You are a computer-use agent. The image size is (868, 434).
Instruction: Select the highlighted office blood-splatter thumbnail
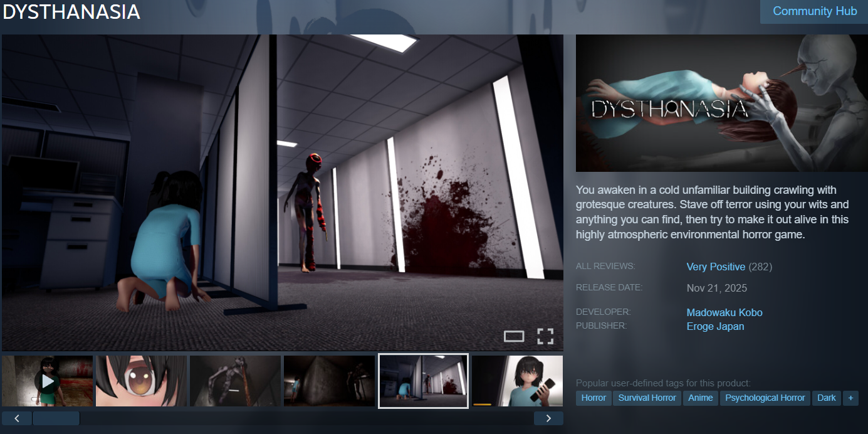click(424, 381)
